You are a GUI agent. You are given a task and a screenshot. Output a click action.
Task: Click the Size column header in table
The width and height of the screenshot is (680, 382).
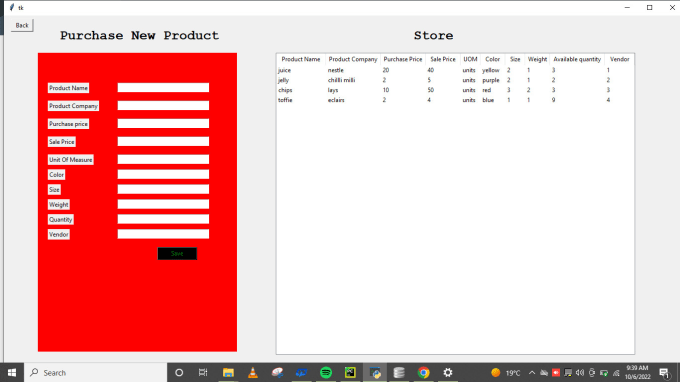[x=515, y=59]
